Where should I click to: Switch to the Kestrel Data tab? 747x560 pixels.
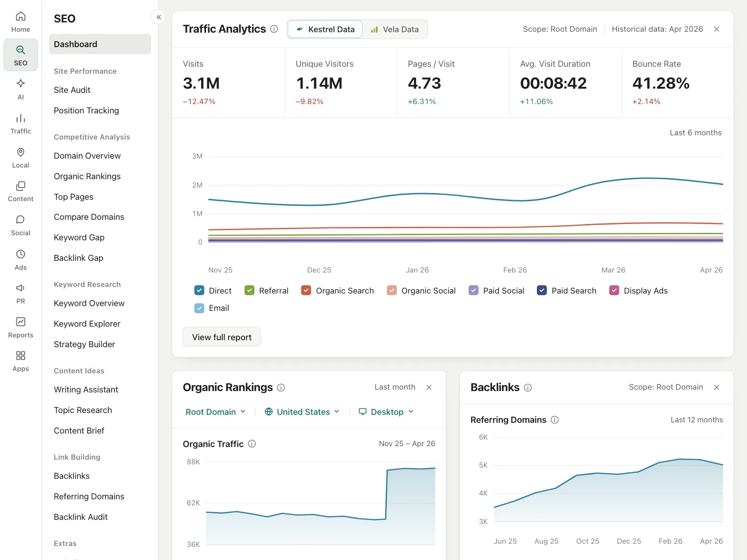(325, 29)
